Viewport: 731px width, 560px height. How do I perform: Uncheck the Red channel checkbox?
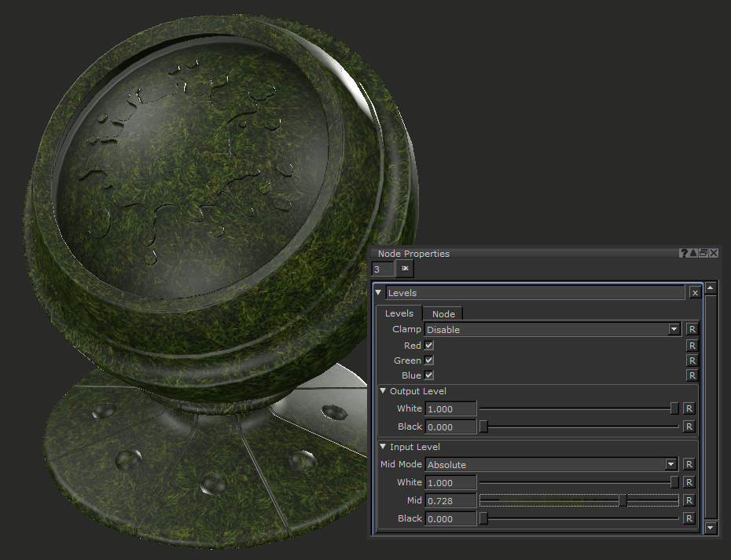(x=429, y=346)
